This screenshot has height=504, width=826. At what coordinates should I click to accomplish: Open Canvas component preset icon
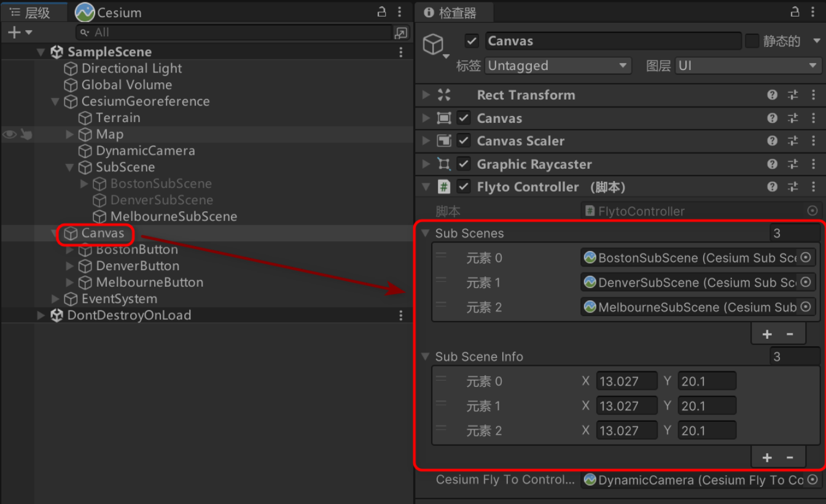(x=793, y=118)
